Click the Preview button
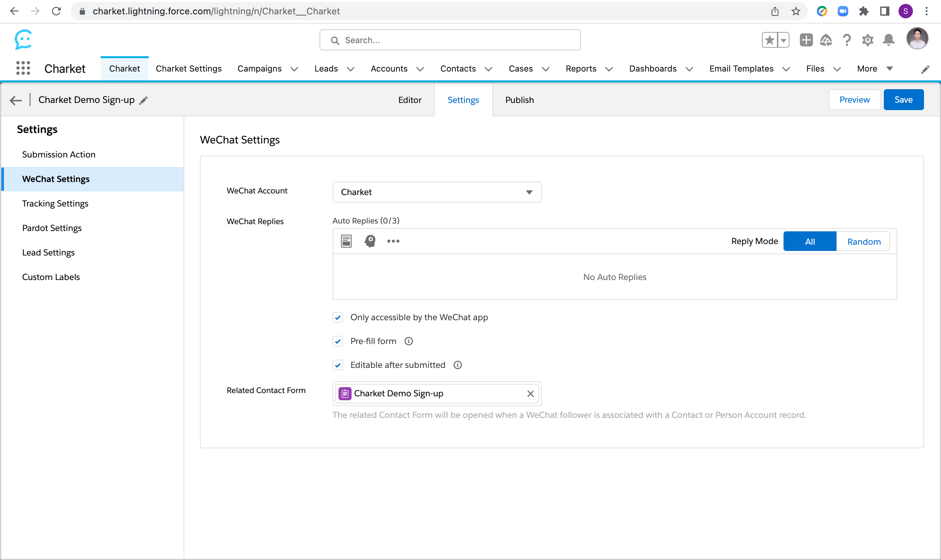Screen dimensions: 941x560 [854, 100]
